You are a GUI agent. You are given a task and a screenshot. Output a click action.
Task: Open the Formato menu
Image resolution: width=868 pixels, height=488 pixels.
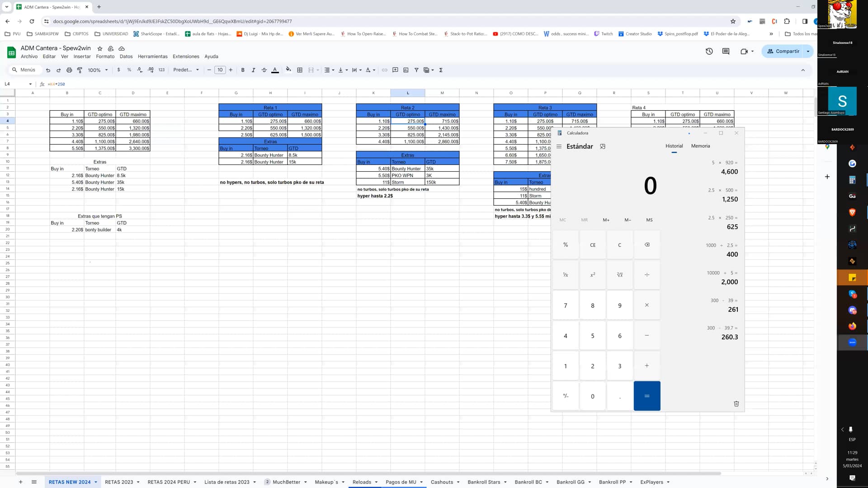coord(105,56)
